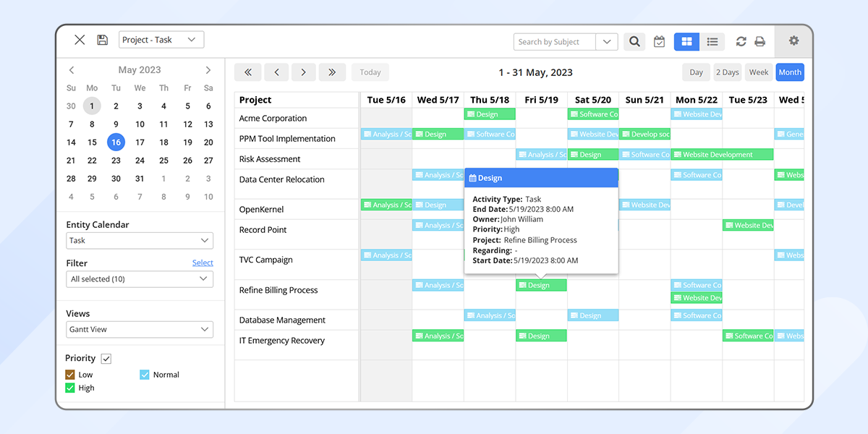Click the Mon 5/22 column header
Screen dimensions: 868x434
(x=697, y=100)
